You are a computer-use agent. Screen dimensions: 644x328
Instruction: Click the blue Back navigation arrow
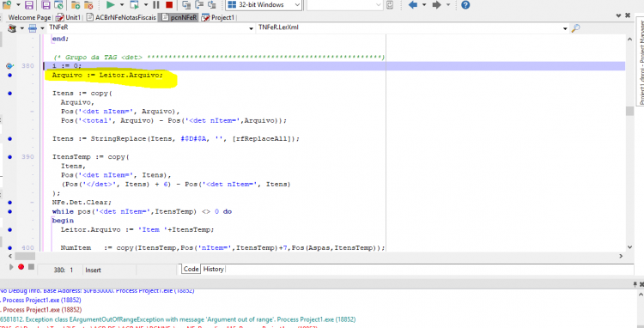tap(413, 5)
